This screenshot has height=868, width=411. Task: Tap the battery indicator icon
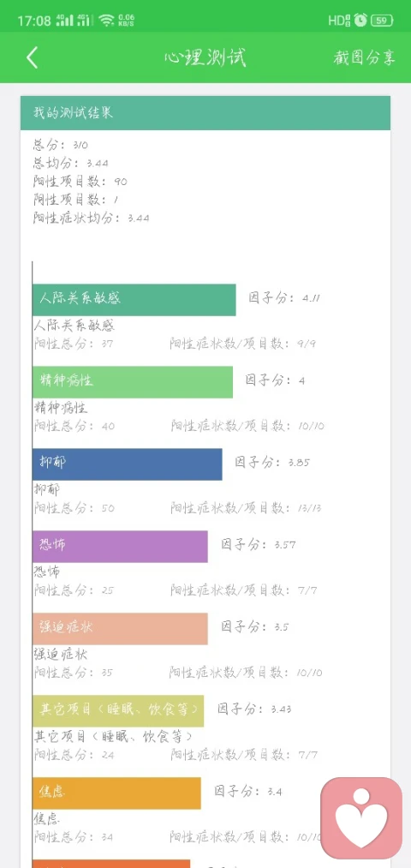[382, 21]
